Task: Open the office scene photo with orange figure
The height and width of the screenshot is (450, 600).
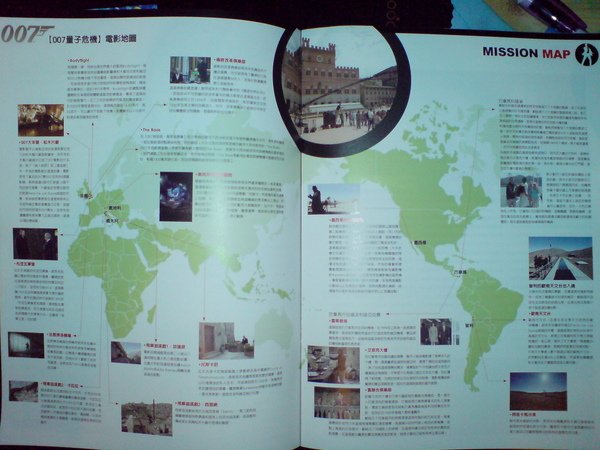Action: pos(333,364)
